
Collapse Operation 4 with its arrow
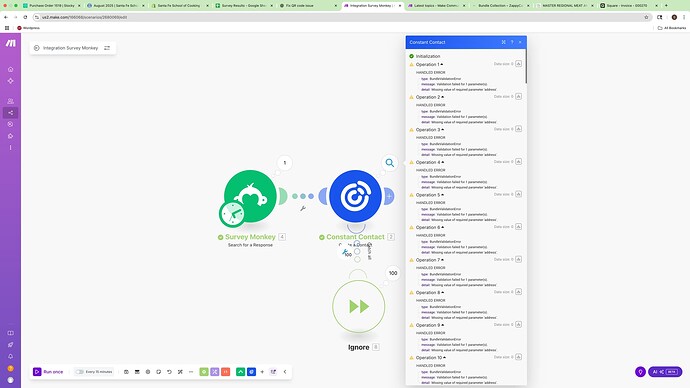click(443, 162)
